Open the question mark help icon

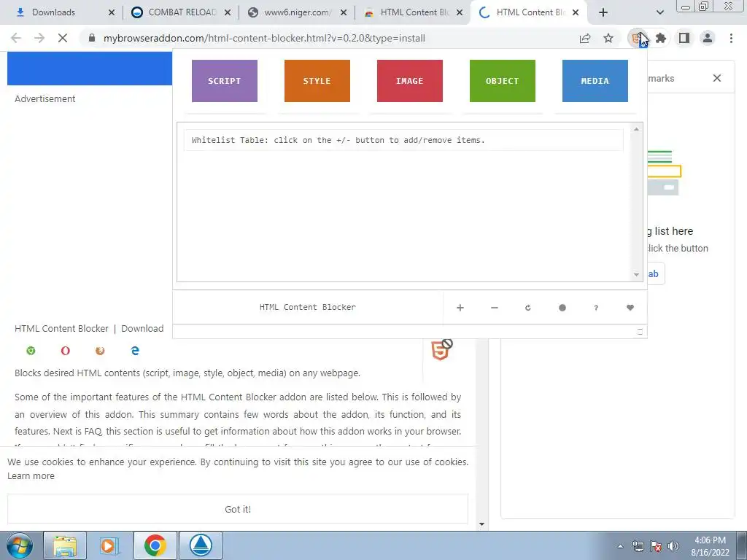[x=596, y=308]
